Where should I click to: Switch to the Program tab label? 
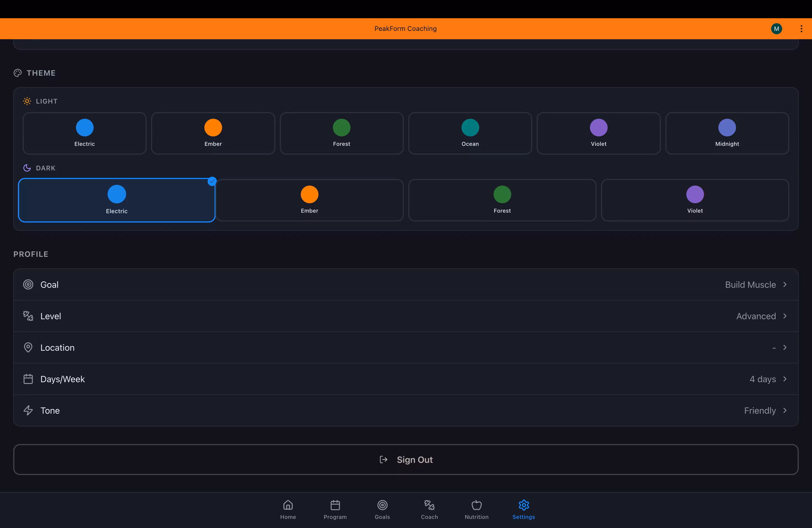pyautogui.click(x=335, y=517)
